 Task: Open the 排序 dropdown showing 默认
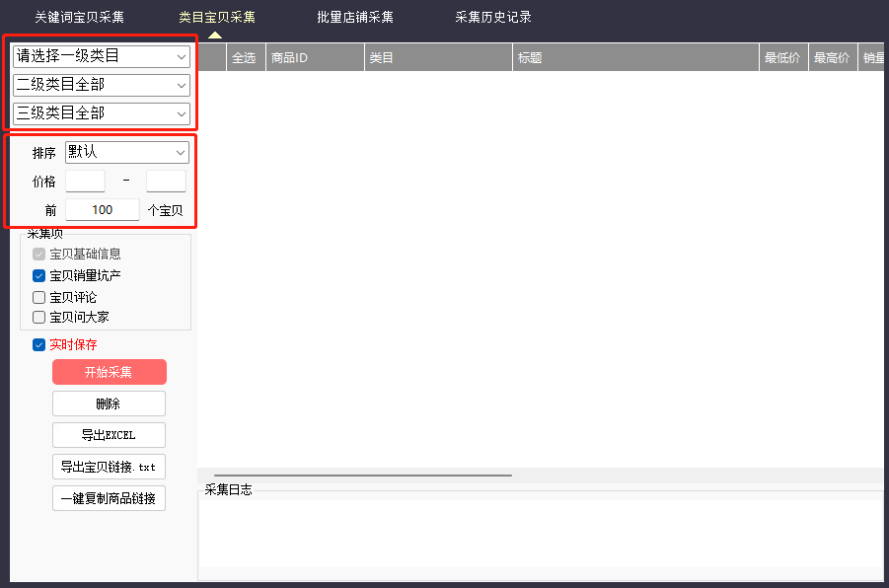point(127,152)
